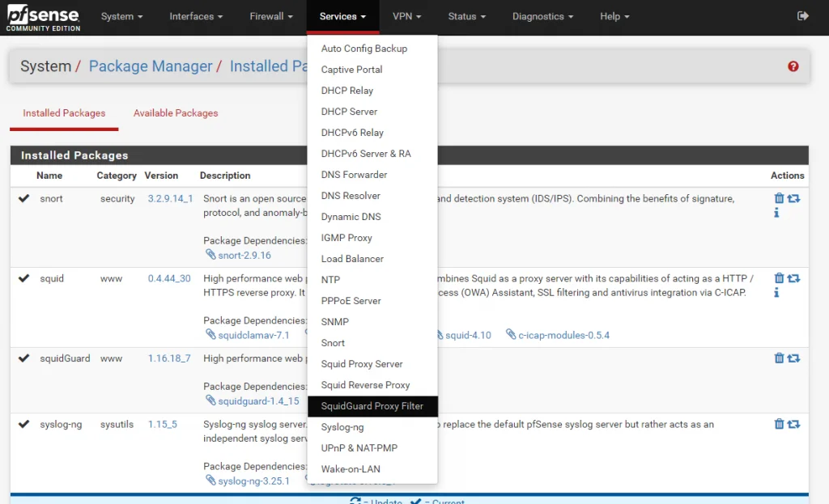Open the VPN dropdown menu
Screen dimensions: 829x504
[406, 16]
